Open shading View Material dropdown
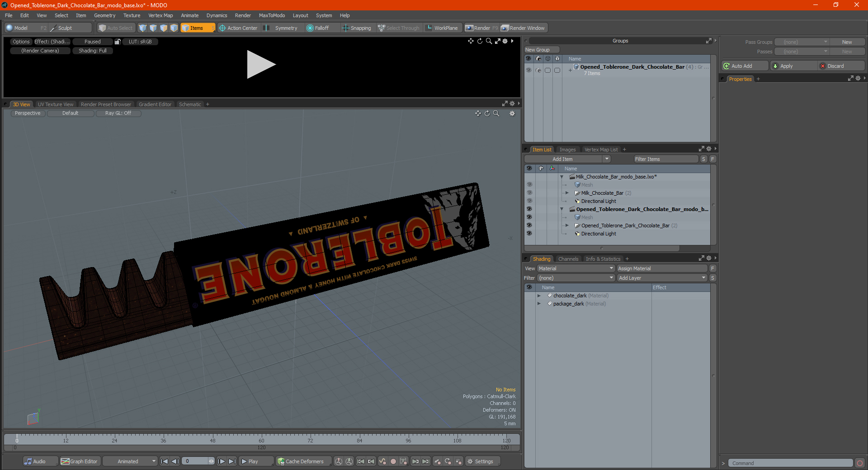This screenshot has height=470, width=868. [576, 268]
